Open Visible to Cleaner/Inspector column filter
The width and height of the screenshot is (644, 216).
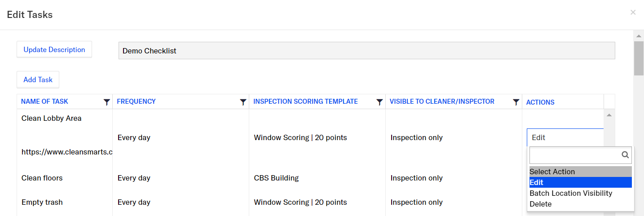[x=516, y=102]
